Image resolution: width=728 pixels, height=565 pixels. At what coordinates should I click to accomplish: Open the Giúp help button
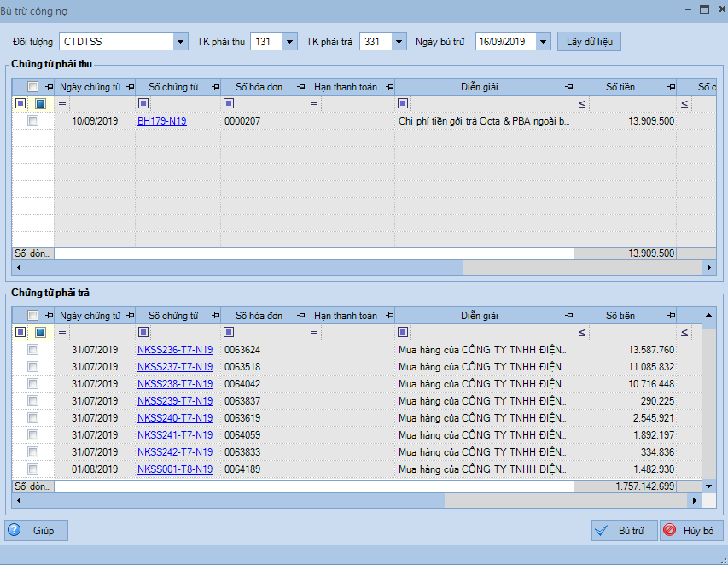pos(36,530)
